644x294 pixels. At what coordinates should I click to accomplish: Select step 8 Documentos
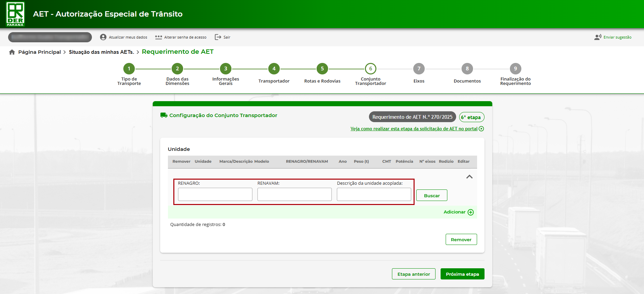pos(467,69)
